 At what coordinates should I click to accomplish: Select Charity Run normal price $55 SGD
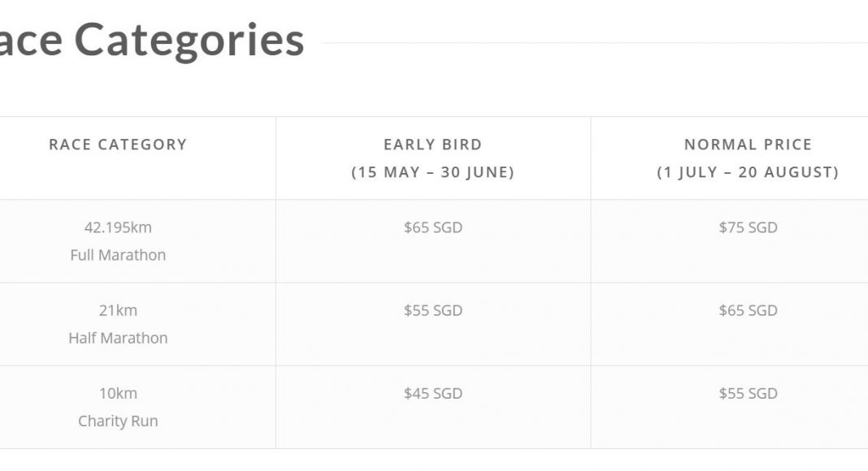748,393
